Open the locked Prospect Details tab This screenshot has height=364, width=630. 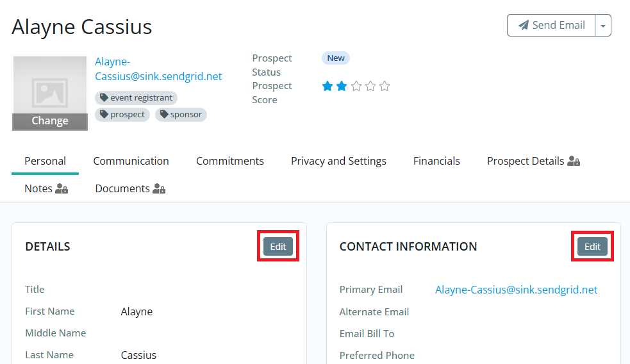533,161
